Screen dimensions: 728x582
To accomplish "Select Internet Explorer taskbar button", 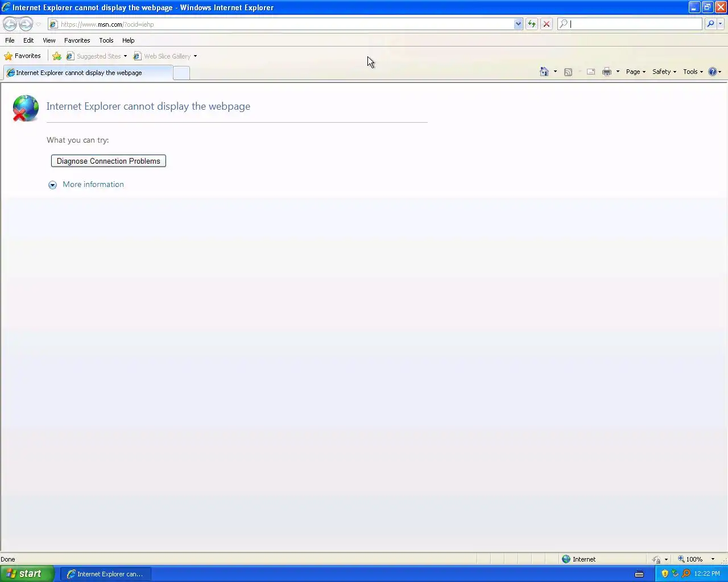I will point(106,574).
